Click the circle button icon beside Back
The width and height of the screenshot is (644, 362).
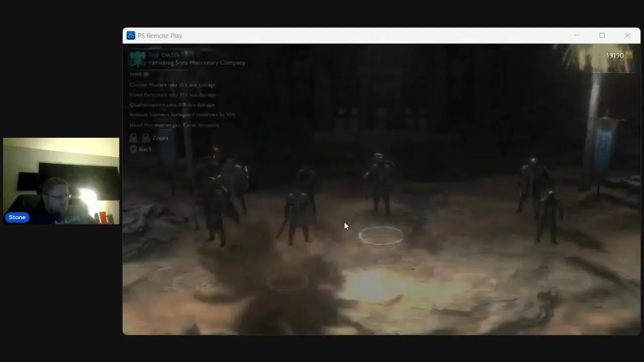point(133,149)
